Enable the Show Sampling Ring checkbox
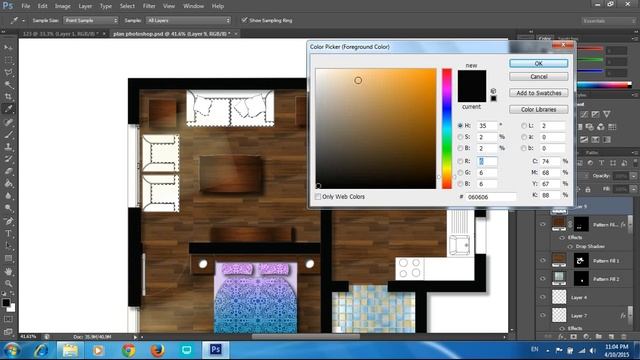640x360 pixels. point(244,20)
